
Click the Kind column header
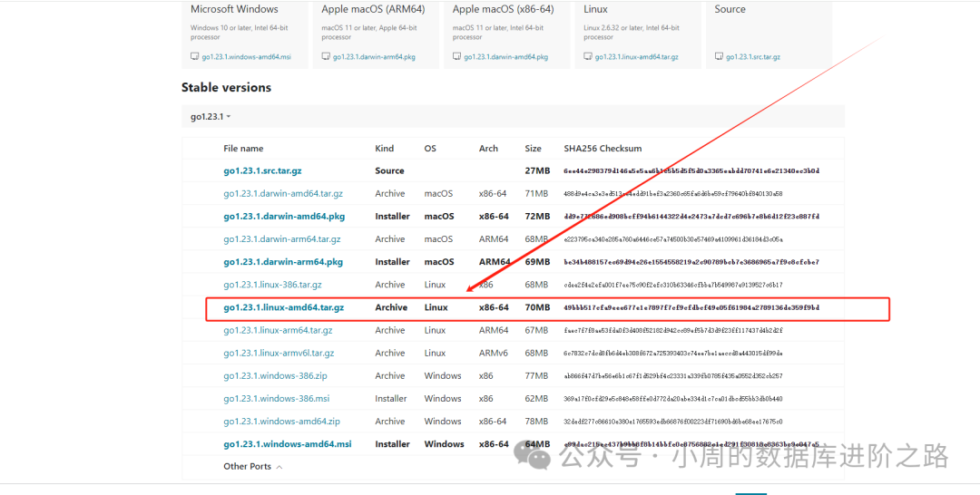click(x=385, y=149)
